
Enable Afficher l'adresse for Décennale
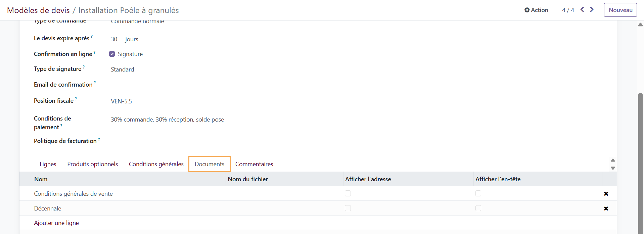pos(348,208)
